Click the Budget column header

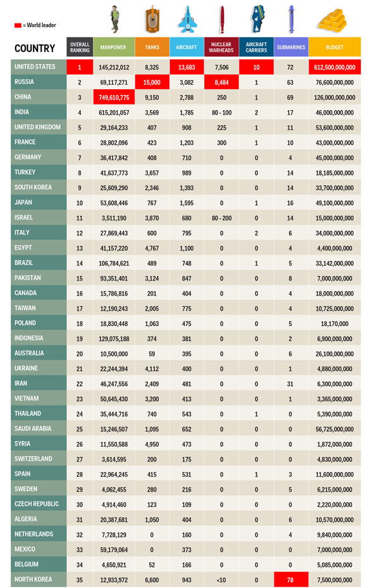click(335, 47)
